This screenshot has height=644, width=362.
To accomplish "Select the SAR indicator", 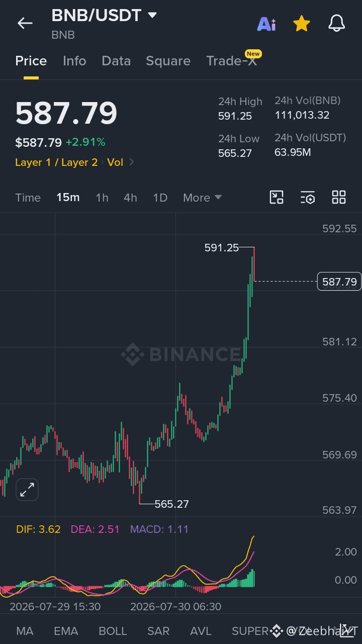I will [158, 631].
